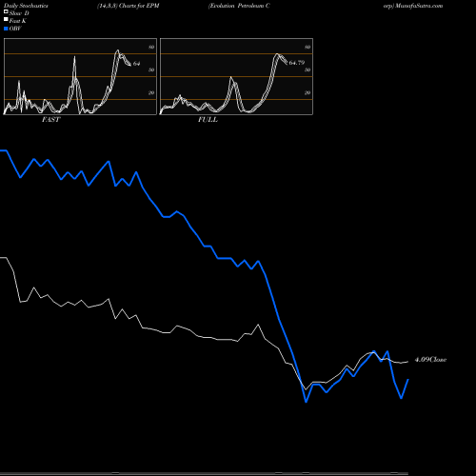The image size is (476, 476).
Task: Click the Fast K legend color box
Action: click(x=6, y=19)
